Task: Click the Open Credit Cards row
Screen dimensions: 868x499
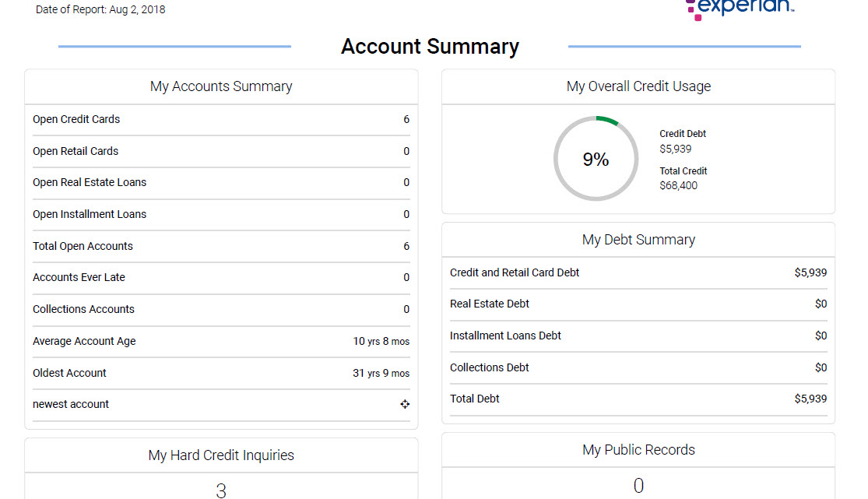Action: pos(76,119)
